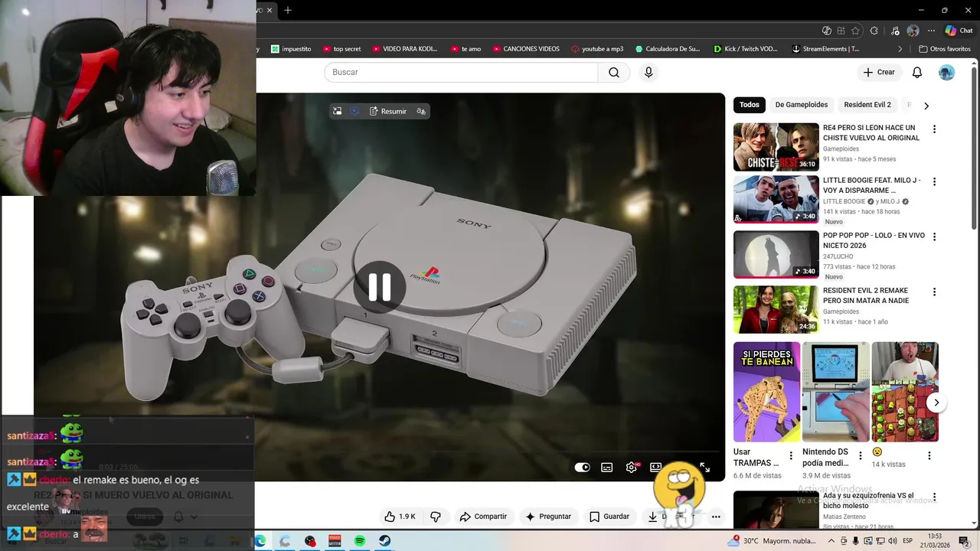Open the YouTube account avatar menu

pos(947,73)
